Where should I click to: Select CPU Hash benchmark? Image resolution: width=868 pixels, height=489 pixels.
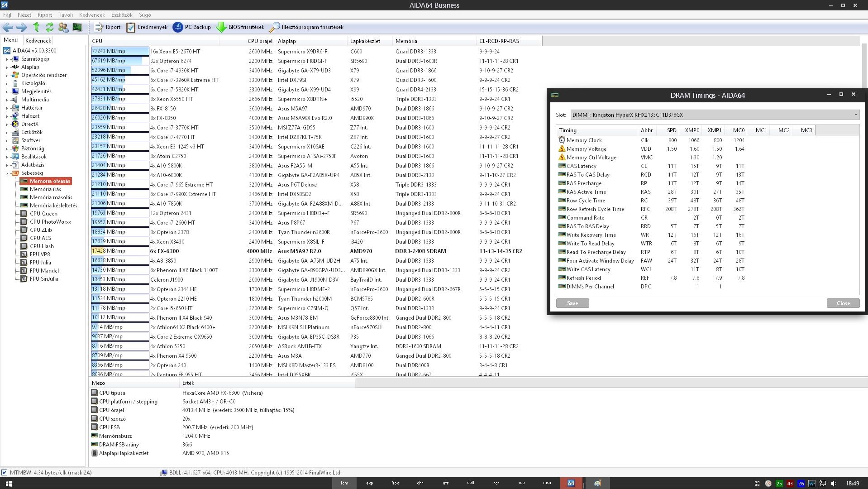[x=42, y=246]
